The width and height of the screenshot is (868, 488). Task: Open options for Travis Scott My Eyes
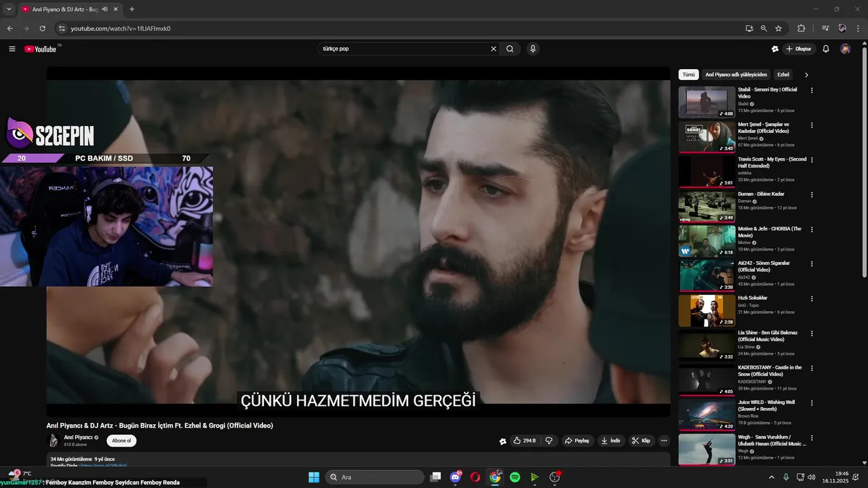(x=812, y=160)
